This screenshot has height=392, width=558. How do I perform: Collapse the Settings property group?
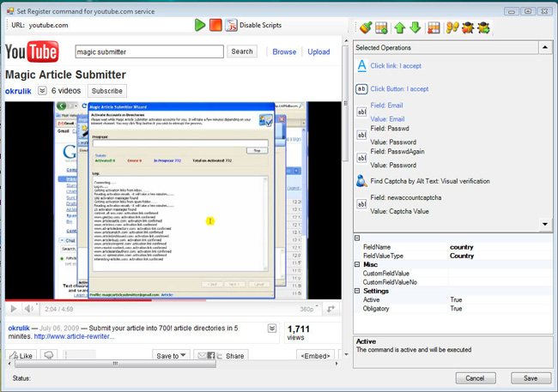point(357,291)
